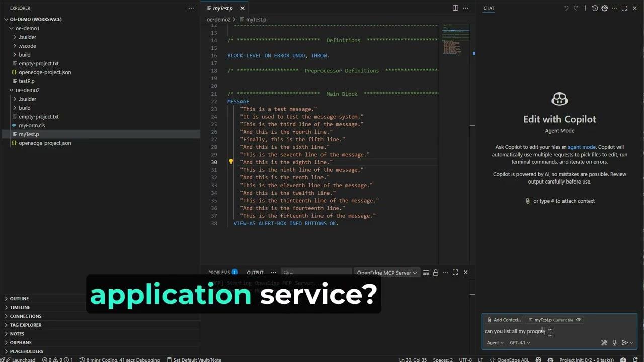Start a new chat with the plus icon
Viewport: 644px width, 362px height.
click(585, 8)
